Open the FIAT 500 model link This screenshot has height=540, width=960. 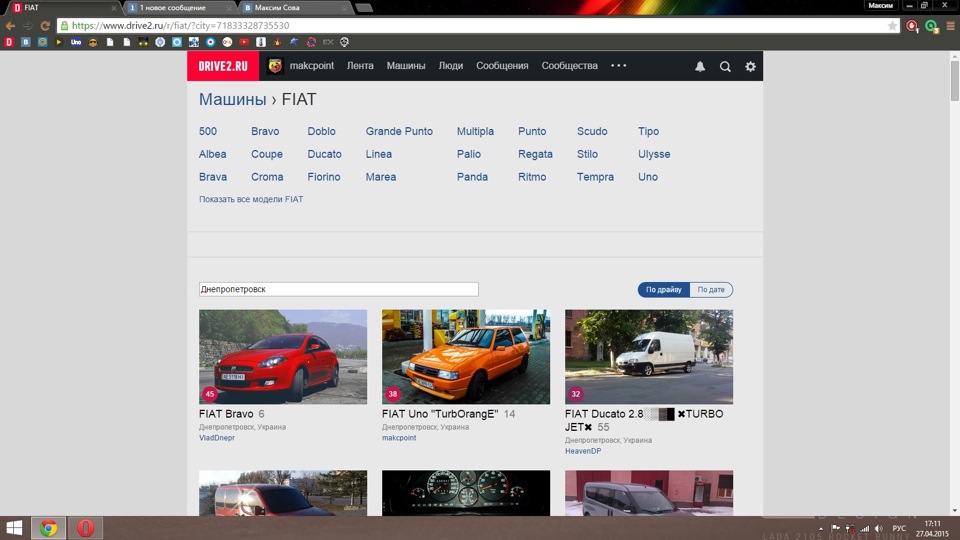coord(208,131)
